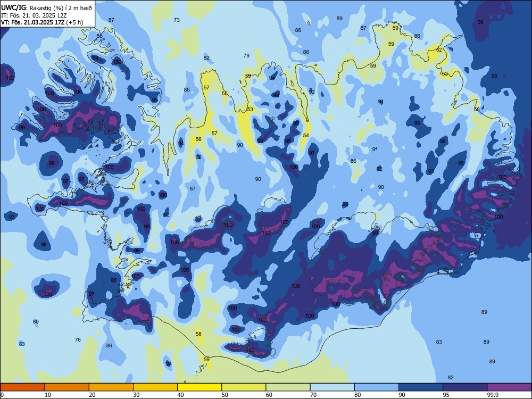This screenshot has width=532, height=399.
Task: Pick the pale green 60–70 legend swatch
Action: coord(288,387)
